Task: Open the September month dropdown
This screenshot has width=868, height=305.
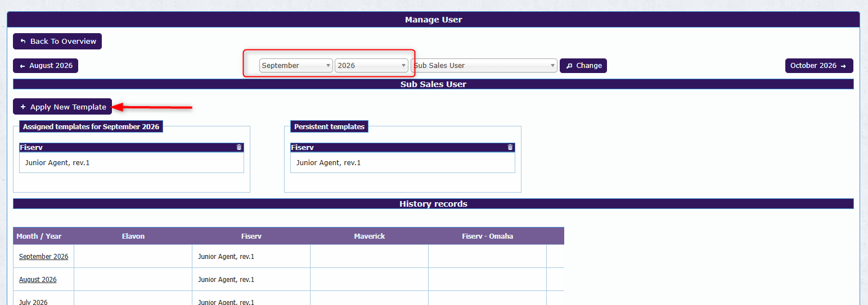Action: point(296,66)
